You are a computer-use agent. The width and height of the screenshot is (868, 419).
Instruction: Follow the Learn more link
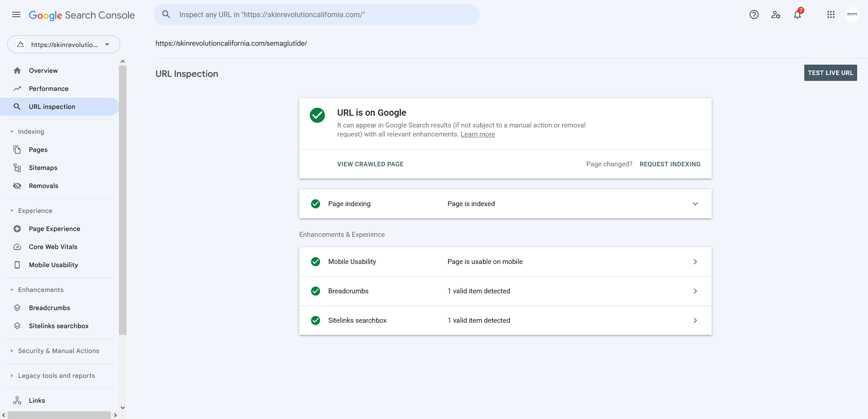click(478, 134)
